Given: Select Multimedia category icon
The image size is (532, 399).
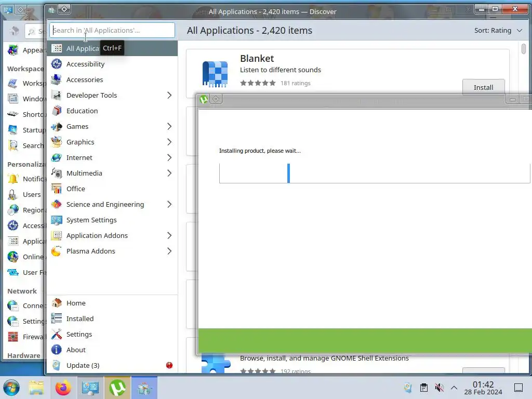Looking at the screenshot, I should tap(56, 174).
